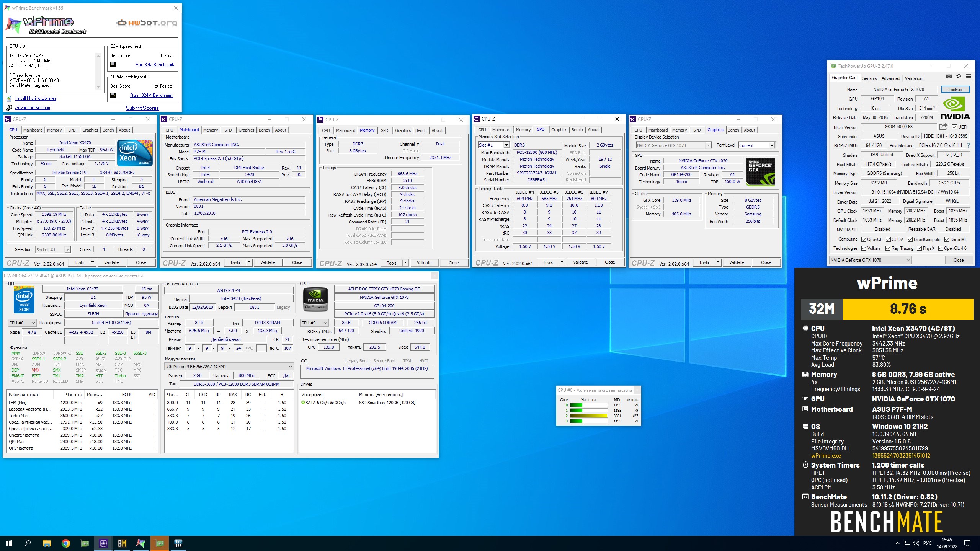This screenshot has width=980, height=551.
Task: Open CPU-Z from the taskbar
Action: click(103, 543)
